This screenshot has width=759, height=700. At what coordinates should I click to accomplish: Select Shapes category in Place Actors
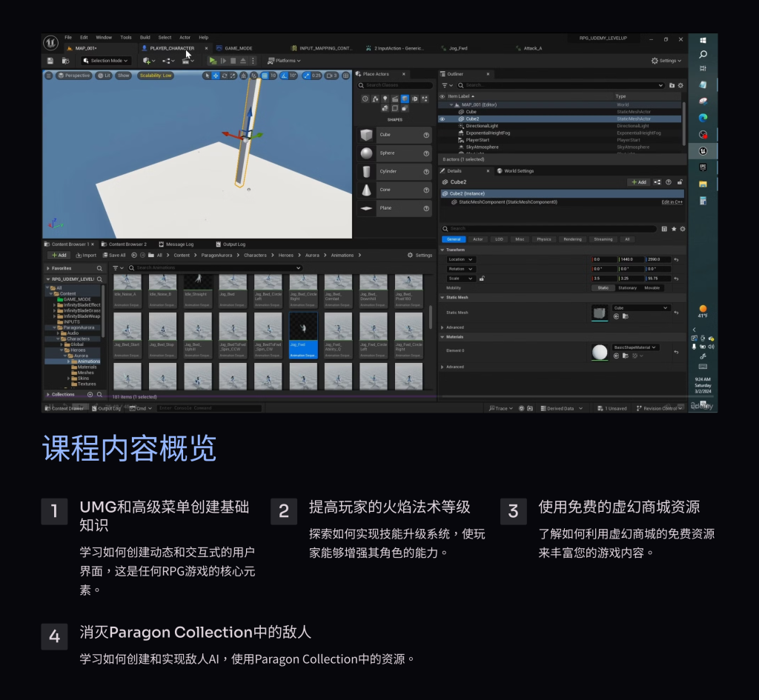(x=405, y=99)
